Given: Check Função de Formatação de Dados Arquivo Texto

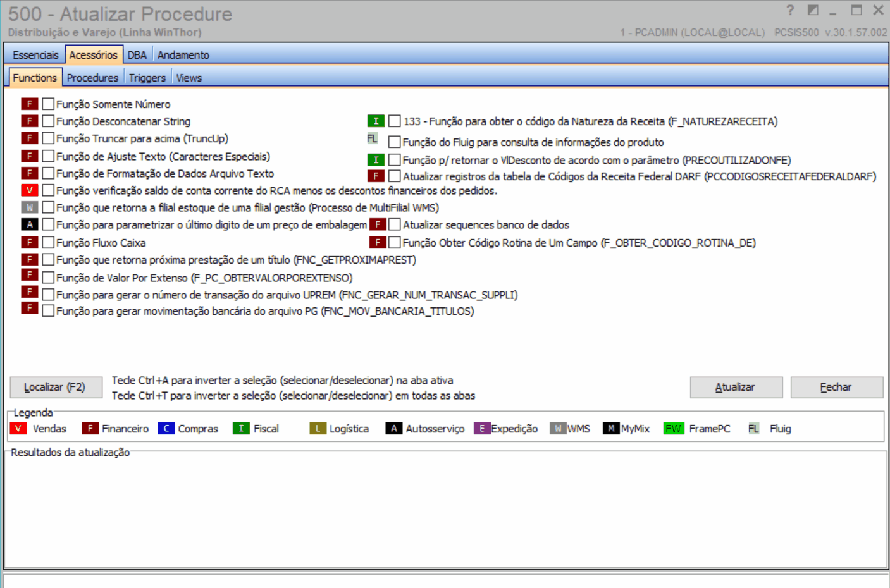Looking at the screenshot, I should tap(48, 173).
